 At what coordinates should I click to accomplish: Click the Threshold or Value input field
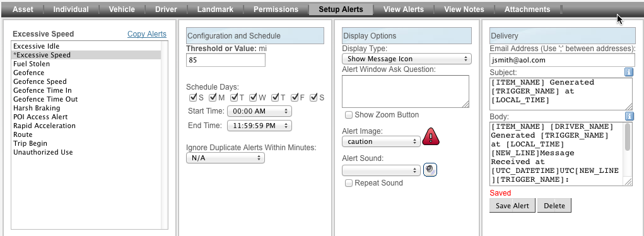pyautogui.click(x=225, y=60)
